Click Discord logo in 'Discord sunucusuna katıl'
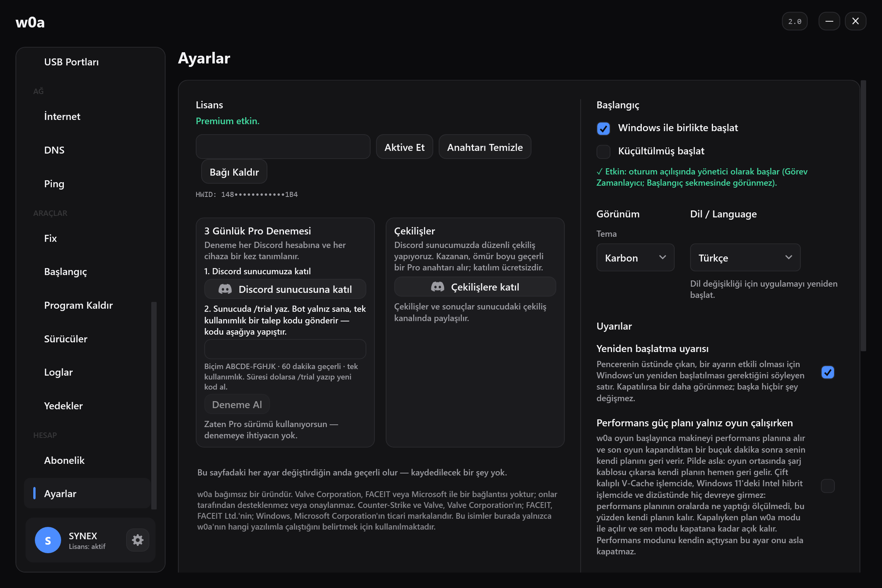This screenshot has height=588, width=882. point(225,289)
